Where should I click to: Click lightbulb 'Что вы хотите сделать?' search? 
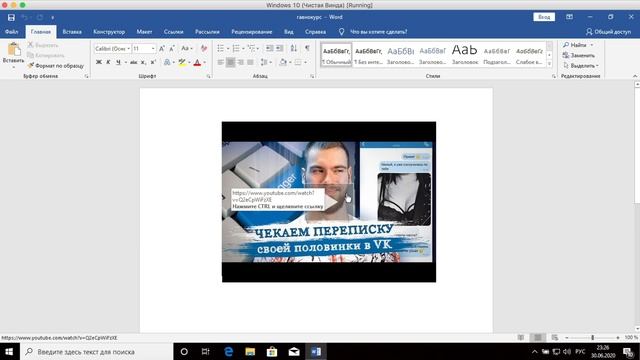[373, 32]
